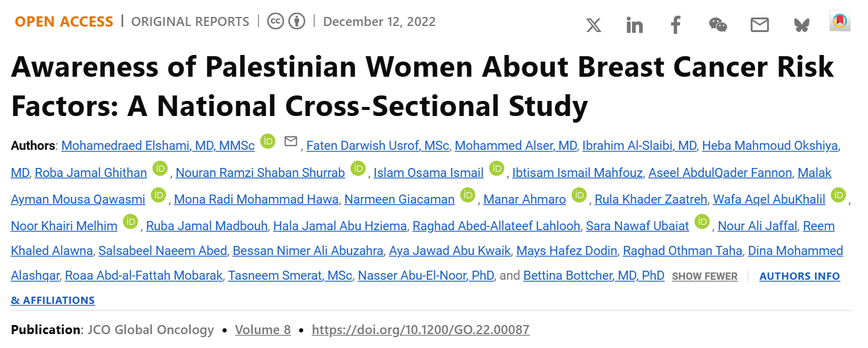This screenshot has height=348, width=868.
Task: Collapse author list with Show Fewer
Action: pyautogui.click(x=704, y=276)
